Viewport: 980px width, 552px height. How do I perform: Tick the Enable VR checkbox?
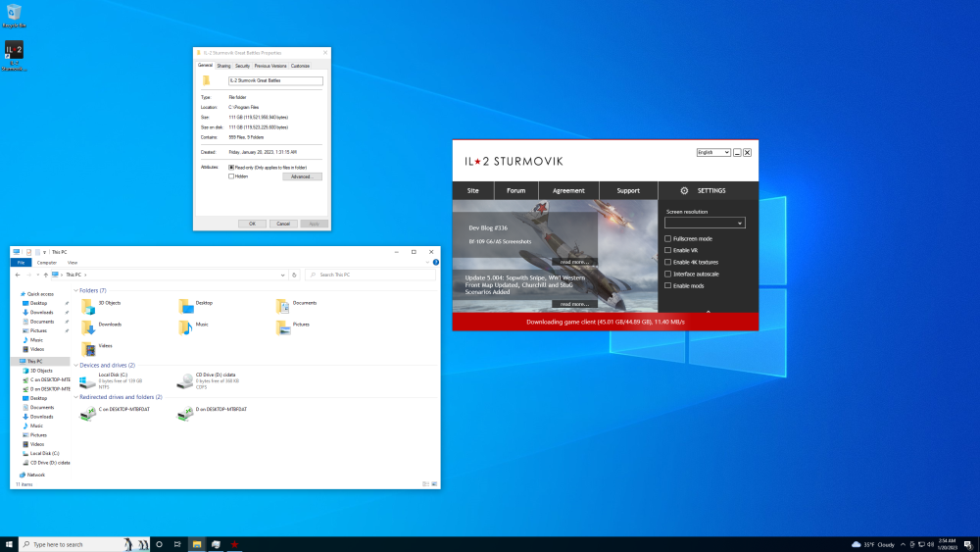pyautogui.click(x=668, y=250)
